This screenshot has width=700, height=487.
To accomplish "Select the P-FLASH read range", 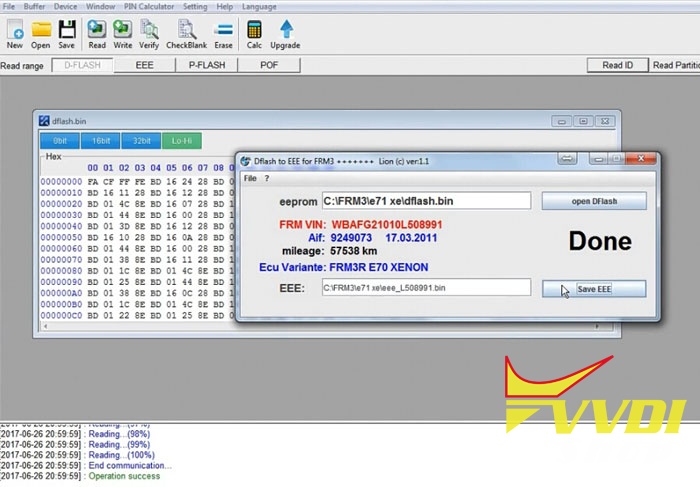I will (x=207, y=65).
